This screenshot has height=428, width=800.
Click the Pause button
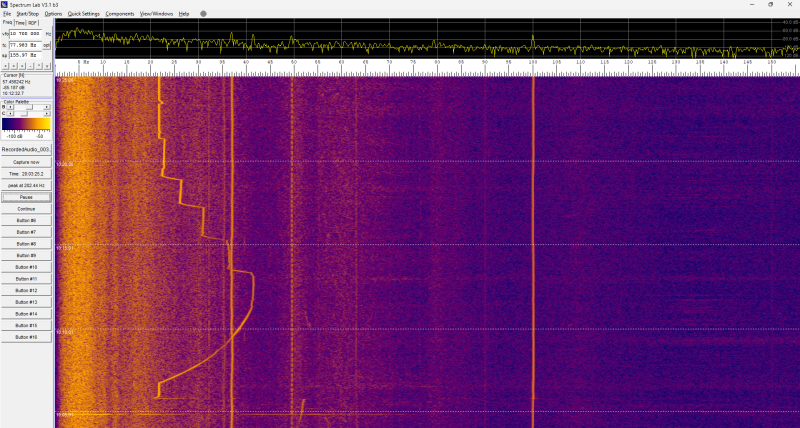(26, 197)
